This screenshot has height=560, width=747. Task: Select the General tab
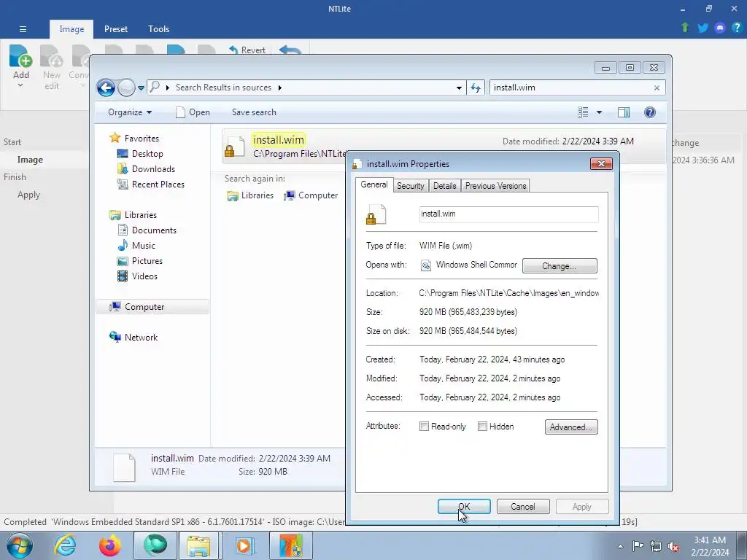[x=374, y=184]
